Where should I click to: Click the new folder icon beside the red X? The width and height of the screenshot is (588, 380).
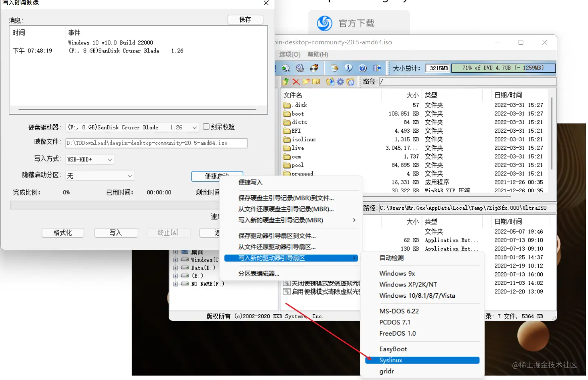[x=306, y=81]
